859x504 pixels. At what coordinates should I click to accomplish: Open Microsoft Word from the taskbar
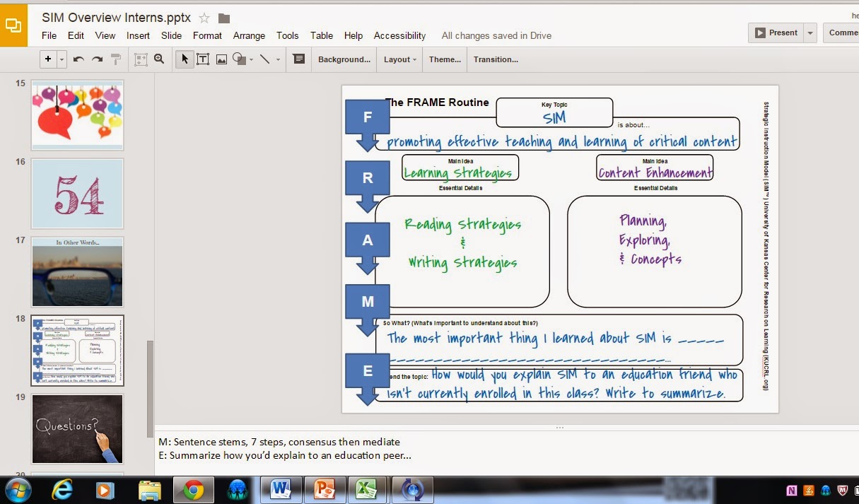click(x=281, y=489)
